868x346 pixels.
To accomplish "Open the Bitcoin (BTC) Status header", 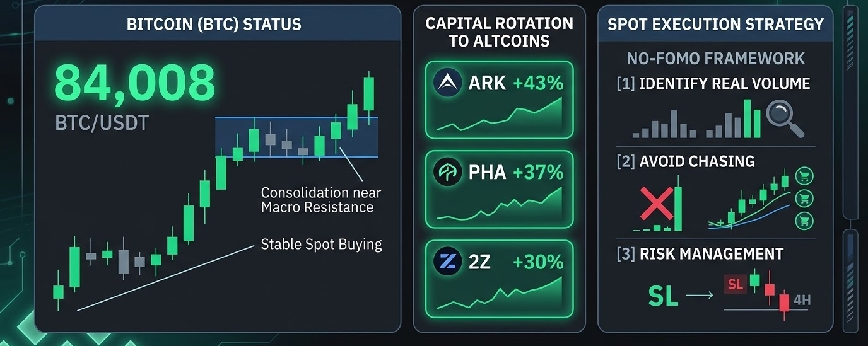I will [x=218, y=24].
